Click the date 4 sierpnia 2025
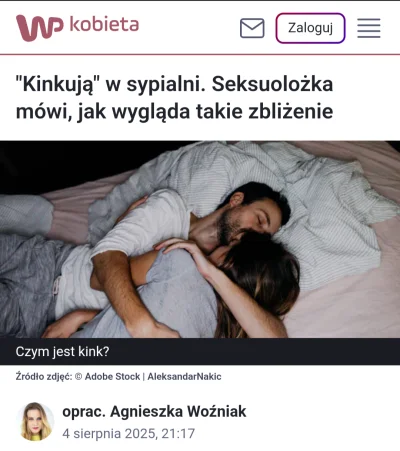Screen dimensions: 400x451 click(x=108, y=434)
